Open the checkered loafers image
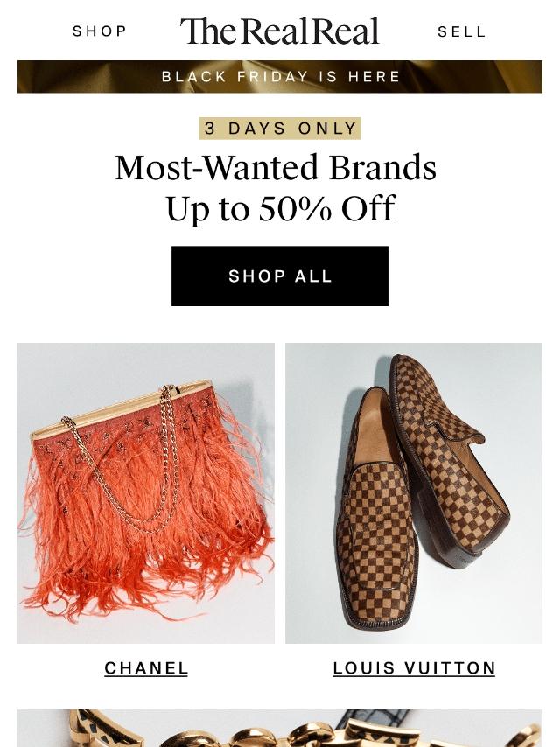The height and width of the screenshot is (747, 560). pos(414,493)
